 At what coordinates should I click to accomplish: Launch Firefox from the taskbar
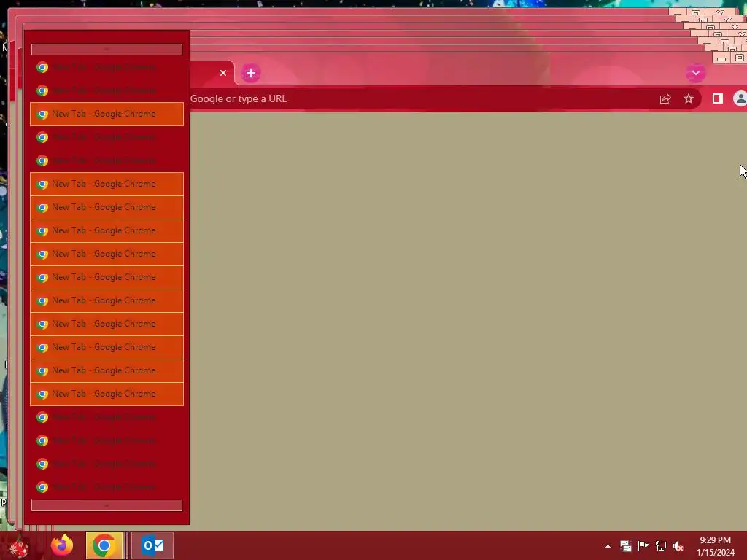pos(62,545)
